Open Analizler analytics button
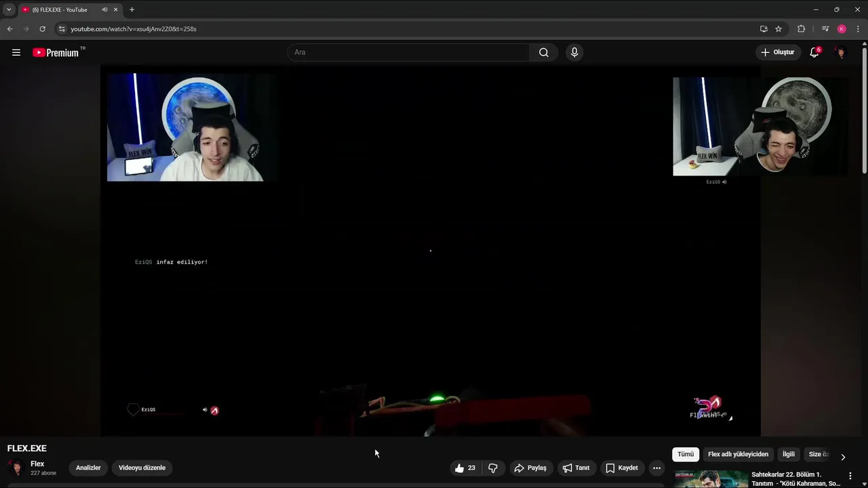The image size is (868, 488). [88, 468]
